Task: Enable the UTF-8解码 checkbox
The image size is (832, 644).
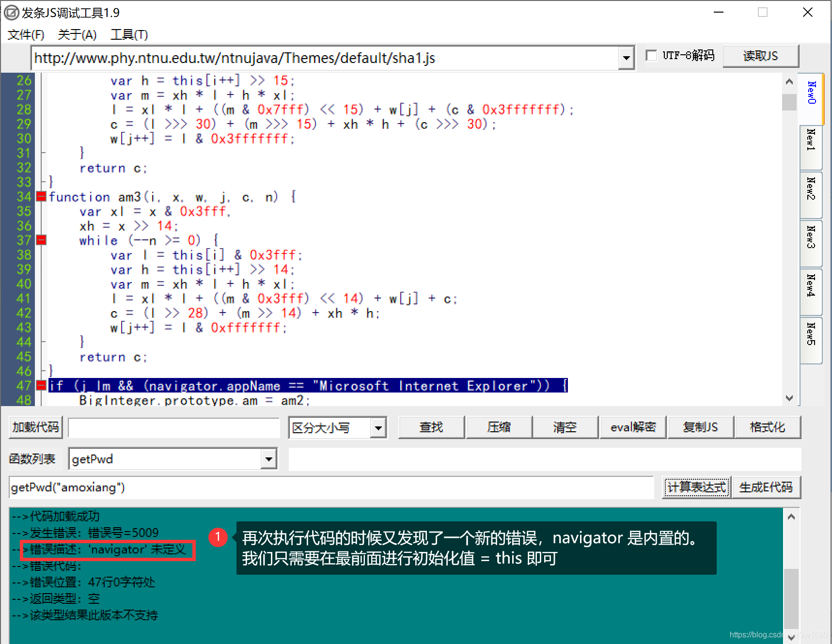Action: coord(652,55)
